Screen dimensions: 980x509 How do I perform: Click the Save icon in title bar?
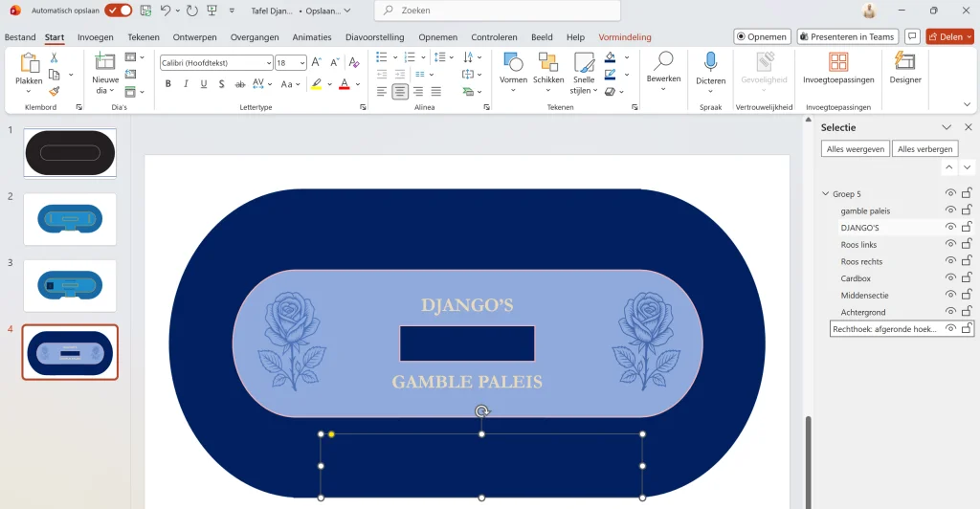click(145, 11)
